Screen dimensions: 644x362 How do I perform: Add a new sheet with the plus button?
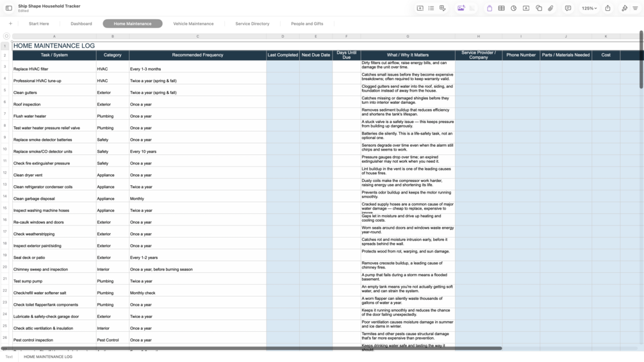11,24
